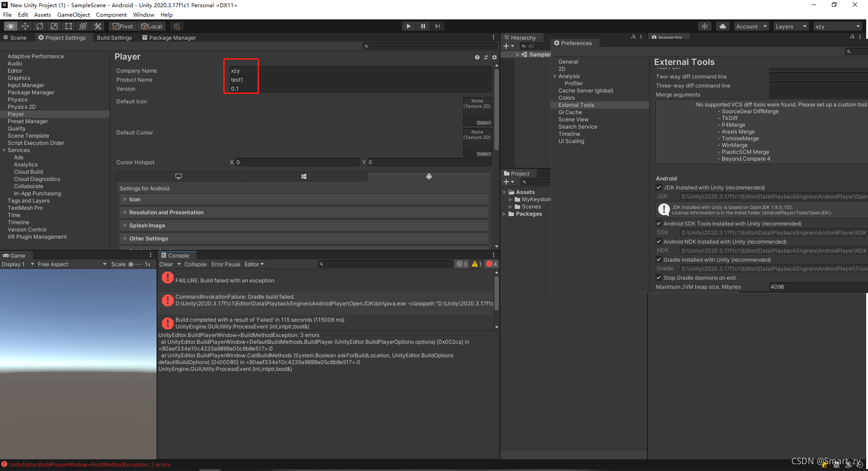The height and width of the screenshot is (471, 868).
Task: Expand the Splash Image section
Action: [304, 226]
